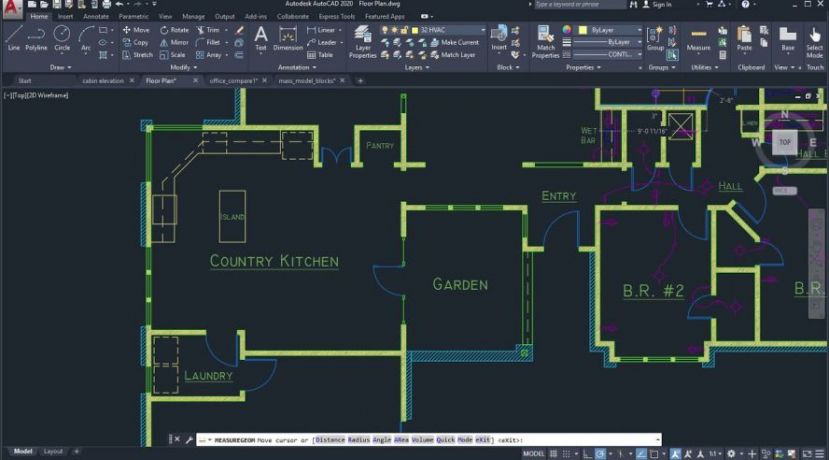Switch to cabin elevation drawing tab

103,81
